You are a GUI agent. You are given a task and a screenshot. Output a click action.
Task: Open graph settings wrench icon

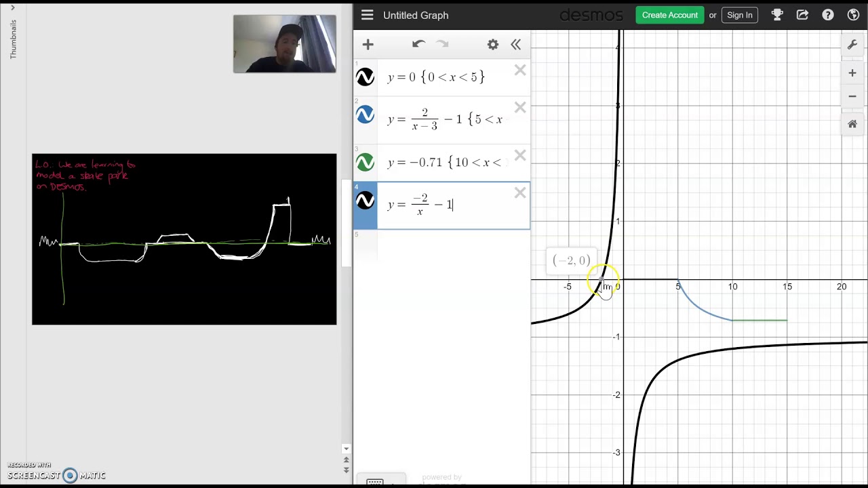[x=852, y=45]
